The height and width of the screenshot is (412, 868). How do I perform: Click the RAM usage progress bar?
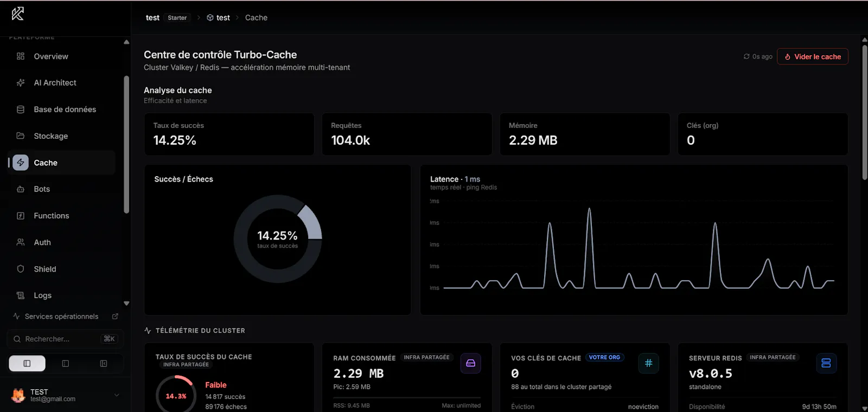[x=407, y=398]
